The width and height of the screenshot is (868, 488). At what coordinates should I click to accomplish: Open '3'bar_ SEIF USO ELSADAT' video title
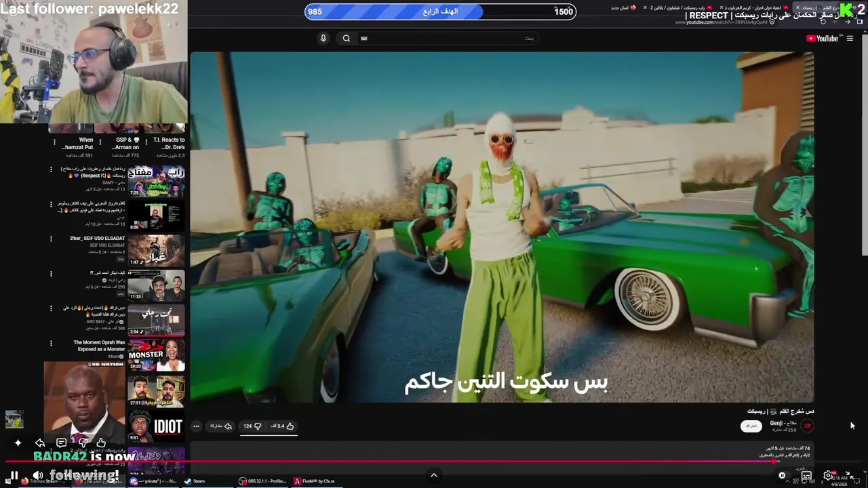click(x=97, y=239)
